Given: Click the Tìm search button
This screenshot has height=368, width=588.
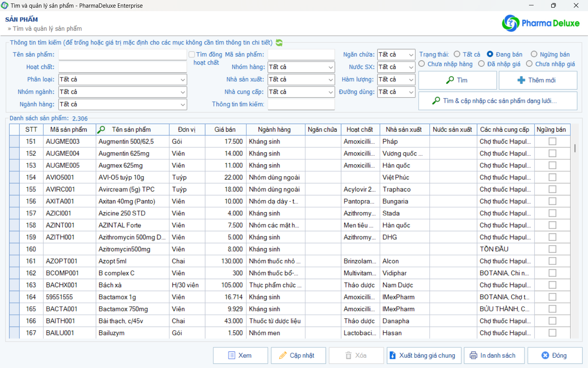Looking at the screenshot, I should click(457, 80).
